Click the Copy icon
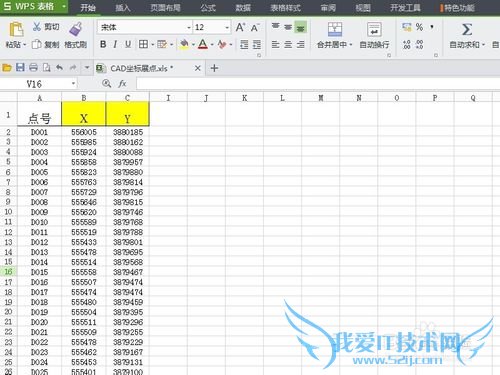 [36, 44]
